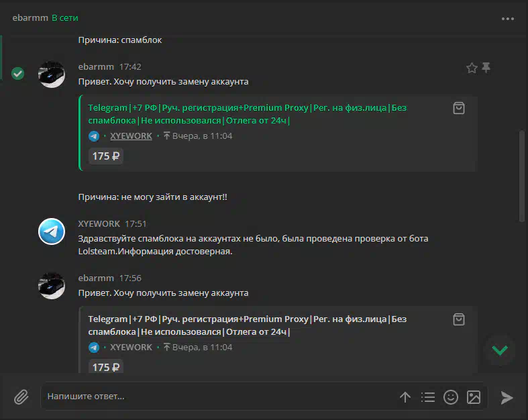The height and width of the screenshot is (420, 528).
Task: Toggle the green selected-message checkmark
Action: coord(18,73)
